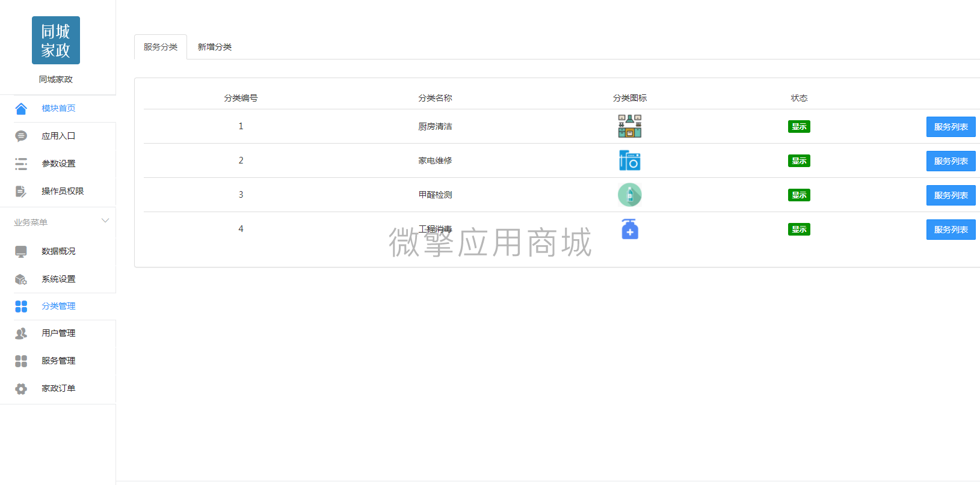Go to 系统设置 page
The image size is (980, 485).
(58, 279)
